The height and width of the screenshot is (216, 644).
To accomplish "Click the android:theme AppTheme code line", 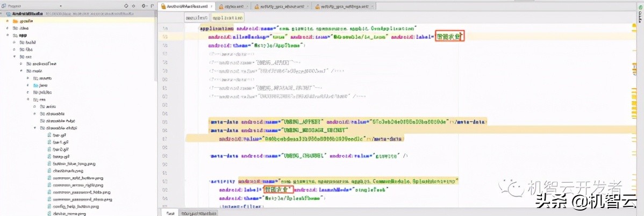I will (x=257, y=45).
